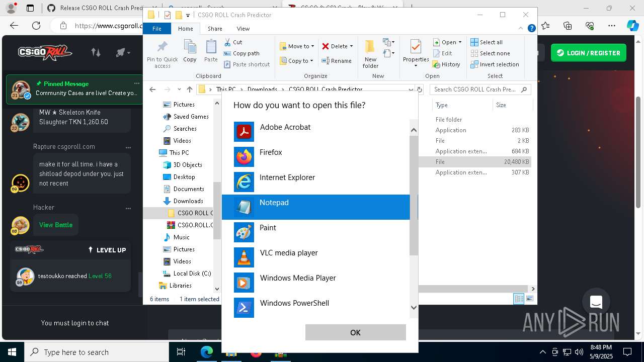Select Desktop in the navigation tree

[179, 177]
